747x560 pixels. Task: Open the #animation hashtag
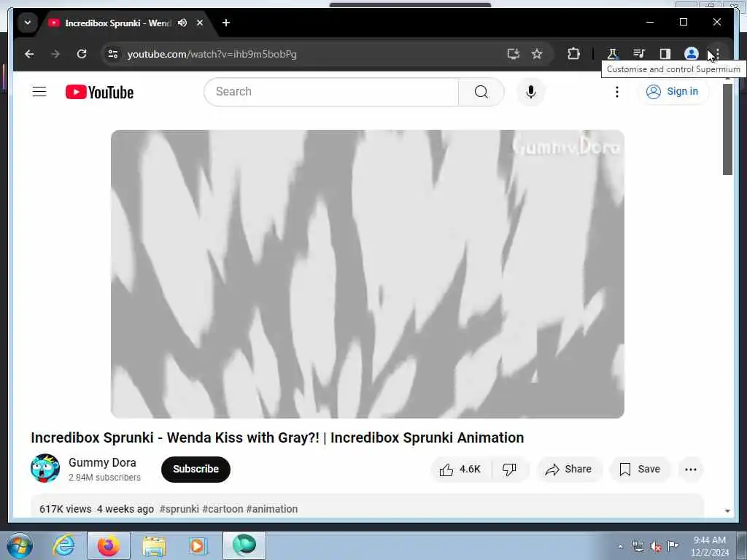272,509
